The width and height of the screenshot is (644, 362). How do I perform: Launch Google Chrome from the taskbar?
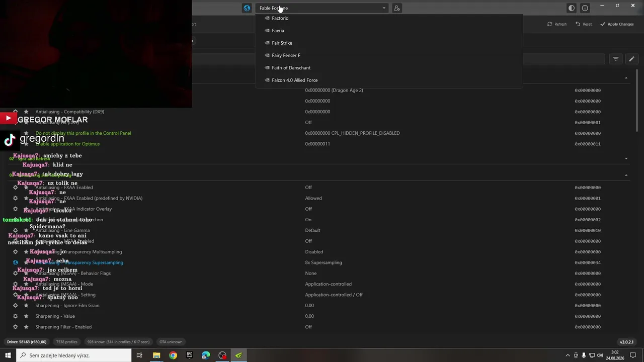173,355
